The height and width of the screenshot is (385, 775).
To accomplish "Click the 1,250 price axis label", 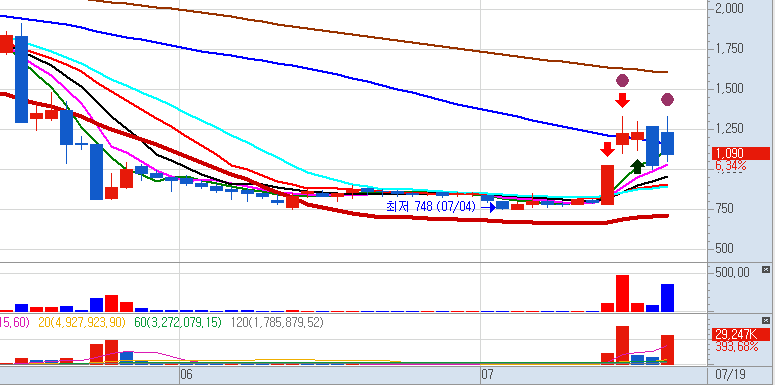I will 729,128.
